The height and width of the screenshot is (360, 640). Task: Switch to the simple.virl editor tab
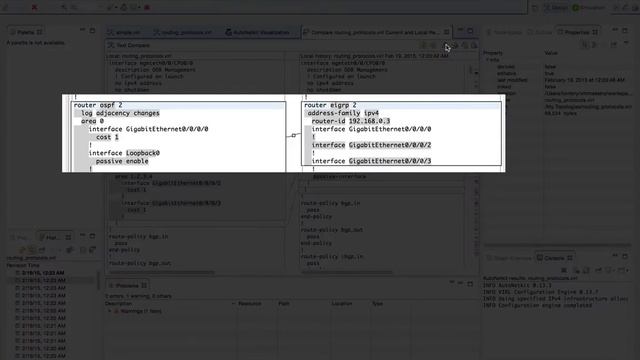[124, 32]
